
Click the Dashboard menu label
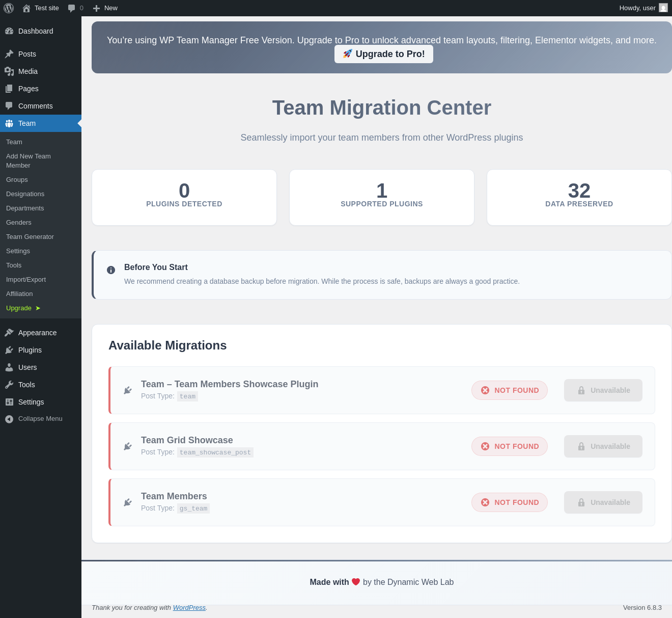(36, 31)
